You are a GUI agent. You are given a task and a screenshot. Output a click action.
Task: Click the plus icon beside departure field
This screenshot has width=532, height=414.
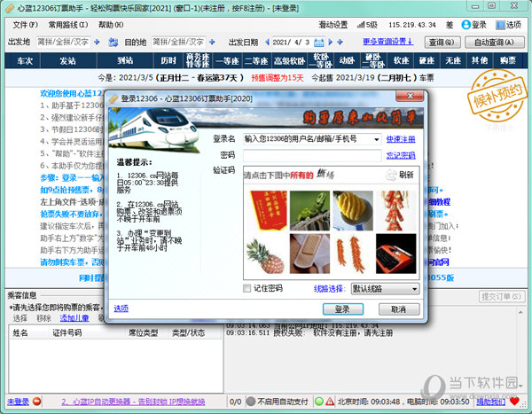point(97,42)
